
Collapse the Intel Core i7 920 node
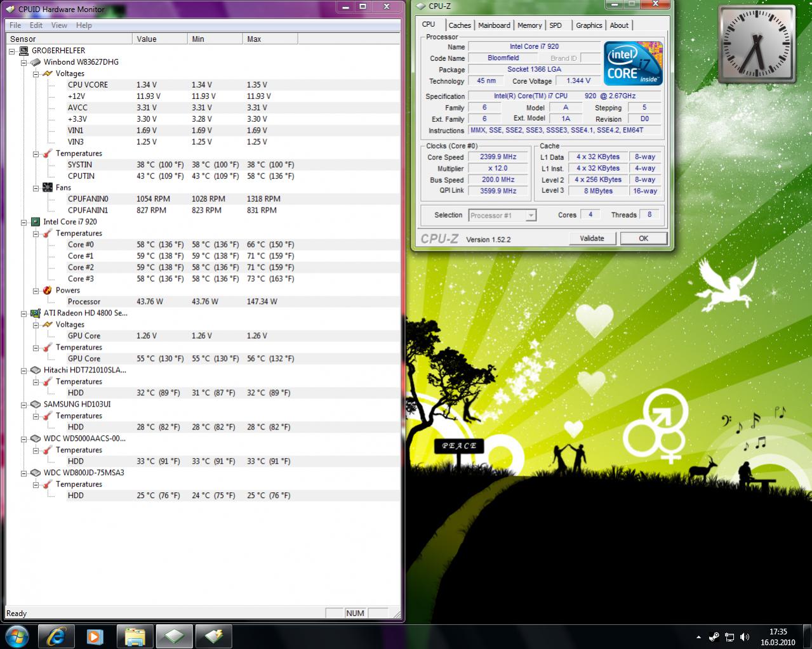(24, 222)
